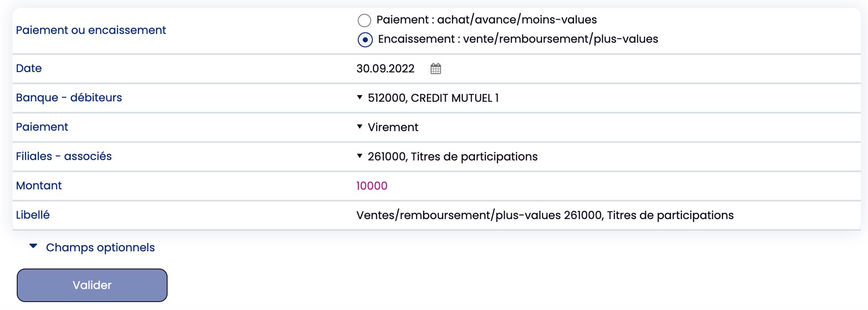Open the Paiement Virement dropdown arrow

(359, 127)
